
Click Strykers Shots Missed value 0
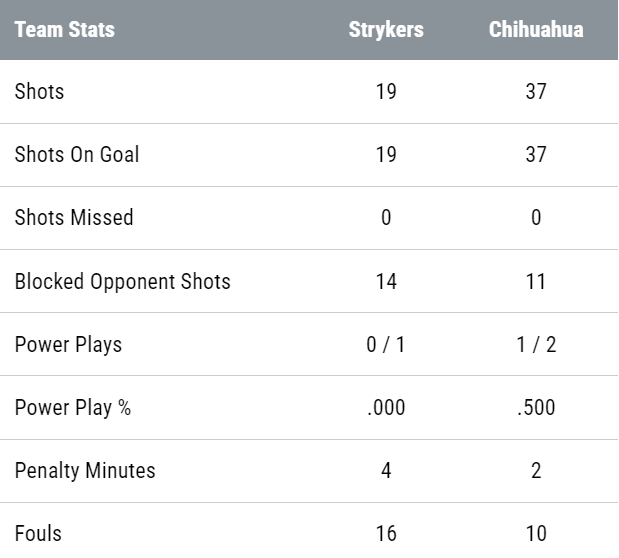click(386, 218)
